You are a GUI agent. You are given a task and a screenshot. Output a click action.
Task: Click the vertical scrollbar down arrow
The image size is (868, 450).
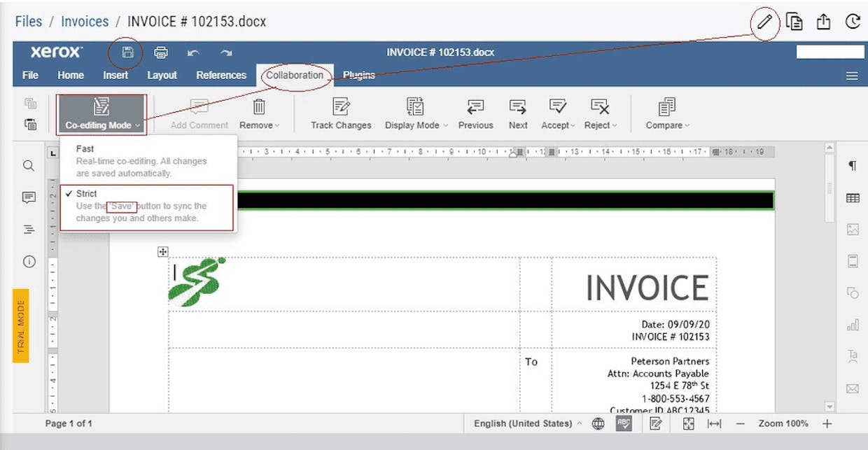[x=830, y=407]
